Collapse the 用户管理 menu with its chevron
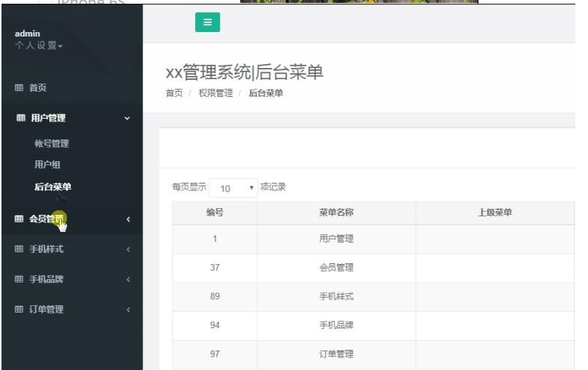 click(x=127, y=118)
